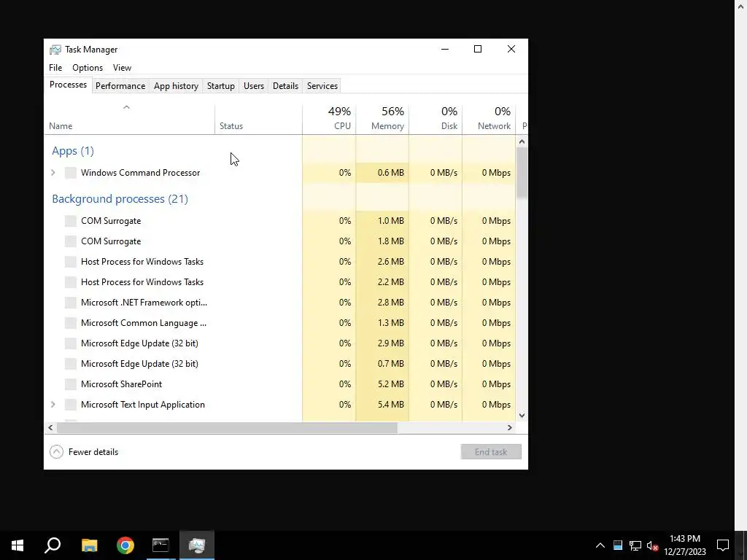Click the muted volume tray icon
Viewport: 747px width, 560px height.
[653, 545]
